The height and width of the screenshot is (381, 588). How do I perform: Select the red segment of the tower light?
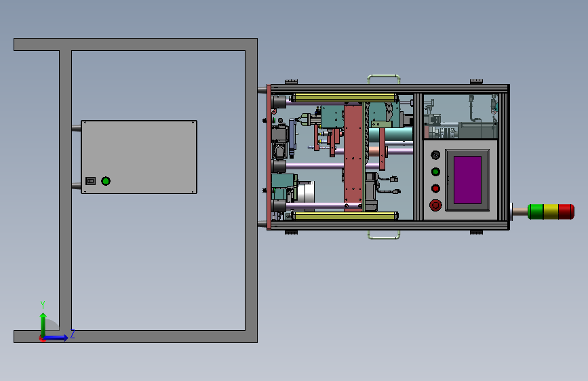[x=566, y=212]
